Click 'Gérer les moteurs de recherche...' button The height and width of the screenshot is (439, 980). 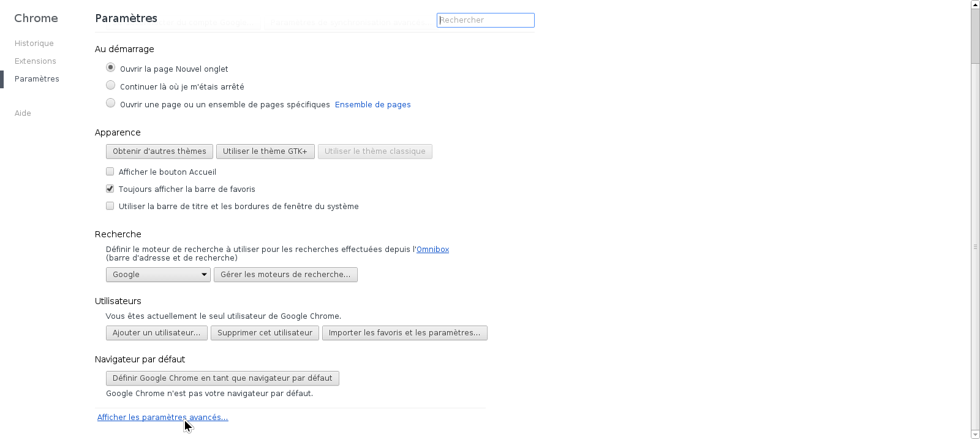pos(285,275)
